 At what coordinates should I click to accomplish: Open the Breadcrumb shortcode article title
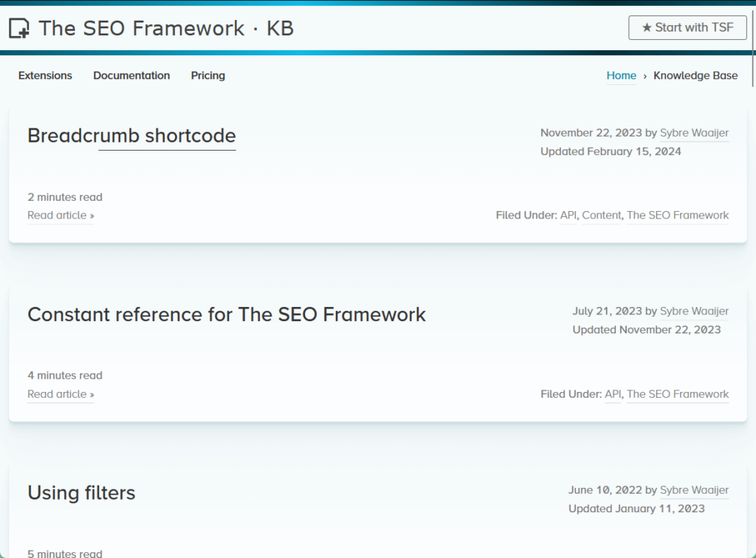tap(131, 136)
